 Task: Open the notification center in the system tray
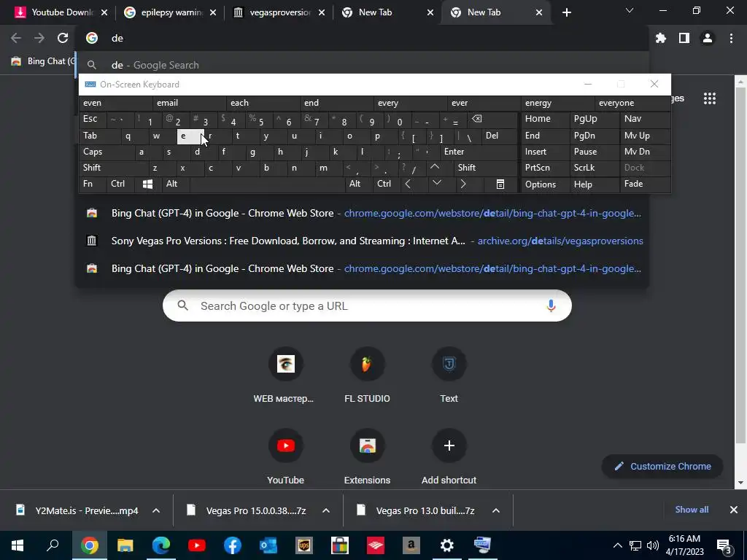pyautogui.click(x=724, y=545)
